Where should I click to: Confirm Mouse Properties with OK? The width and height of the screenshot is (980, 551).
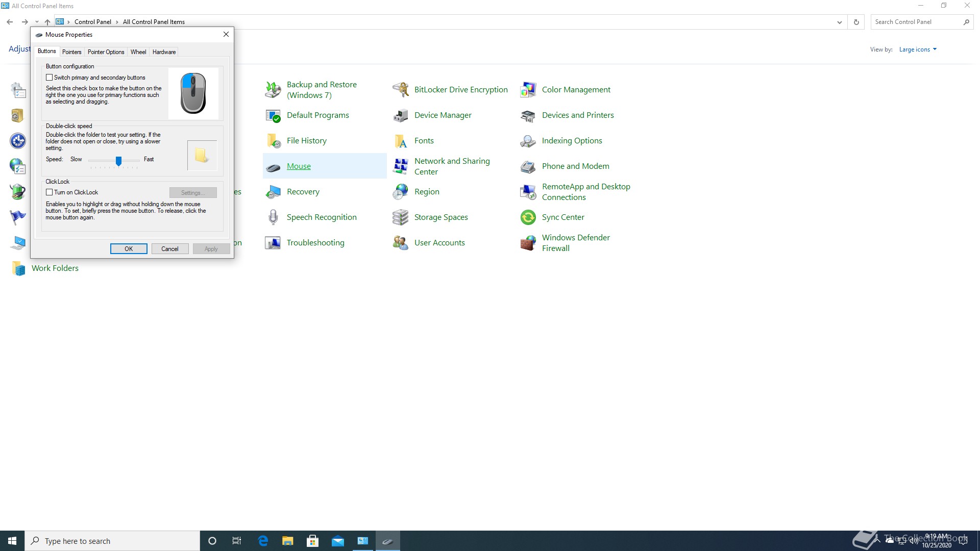tap(129, 249)
